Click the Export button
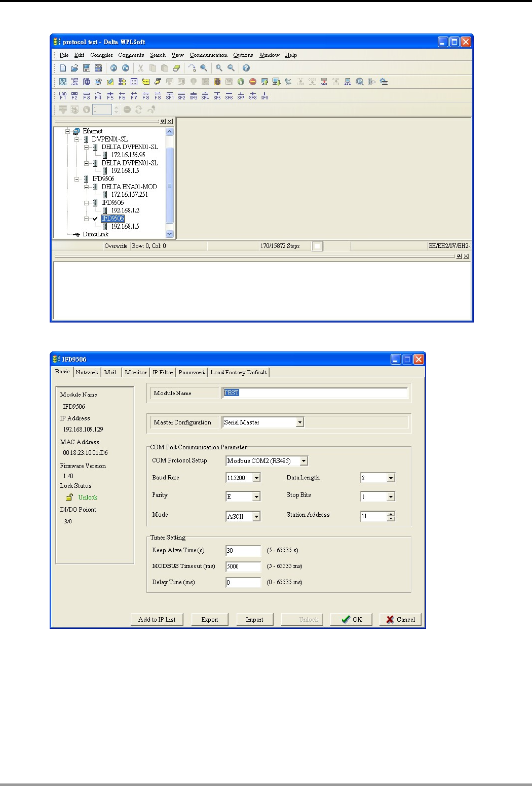532x786 pixels. pyautogui.click(x=210, y=620)
